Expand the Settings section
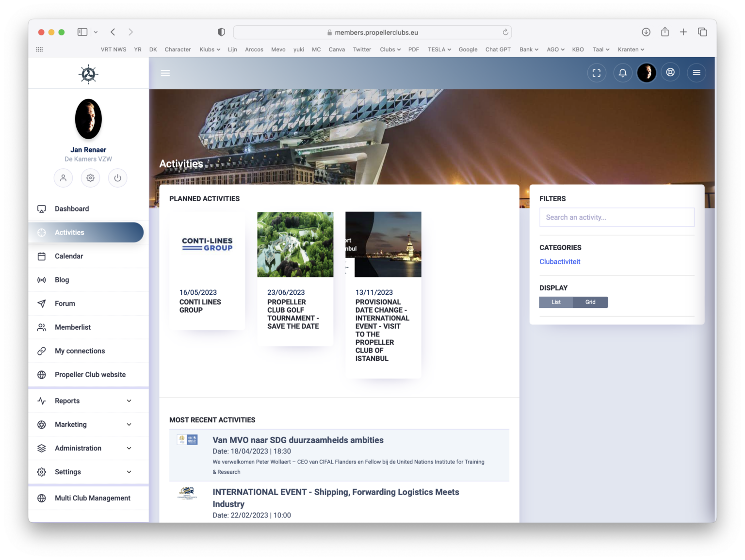Screen dimensions: 745x560 tap(88, 472)
